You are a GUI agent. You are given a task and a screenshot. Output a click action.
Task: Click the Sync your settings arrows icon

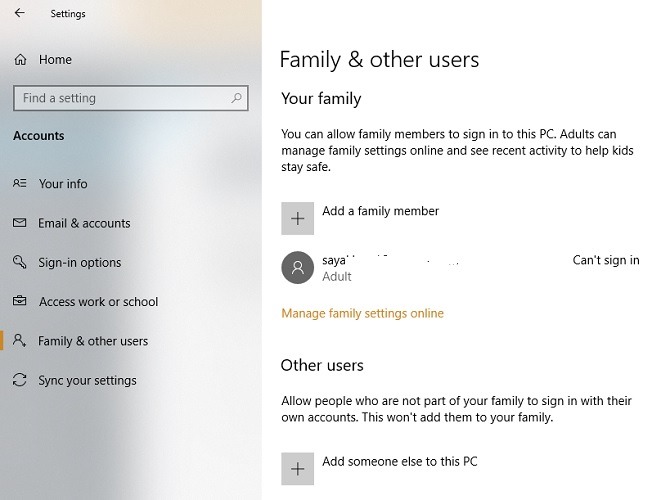click(20, 380)
